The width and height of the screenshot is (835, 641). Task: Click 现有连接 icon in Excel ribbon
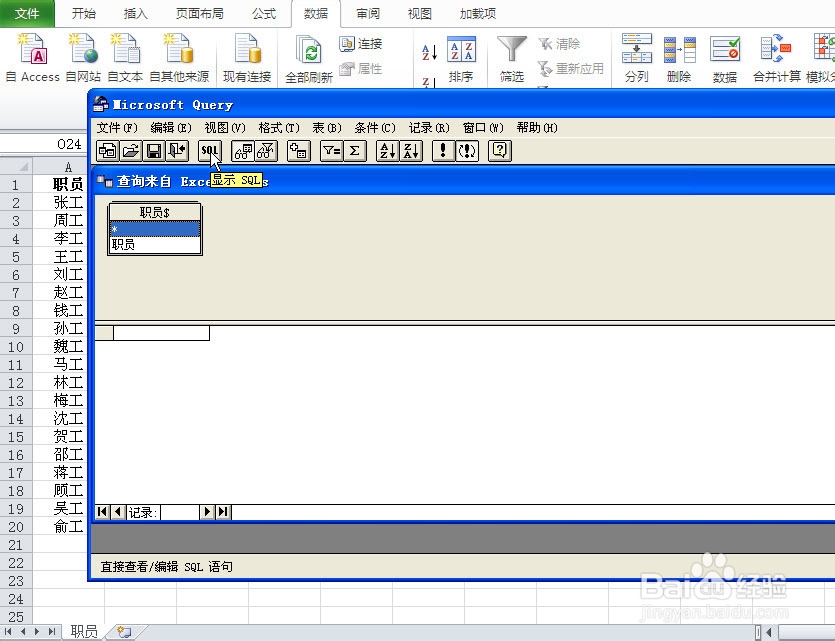point(247,57)
